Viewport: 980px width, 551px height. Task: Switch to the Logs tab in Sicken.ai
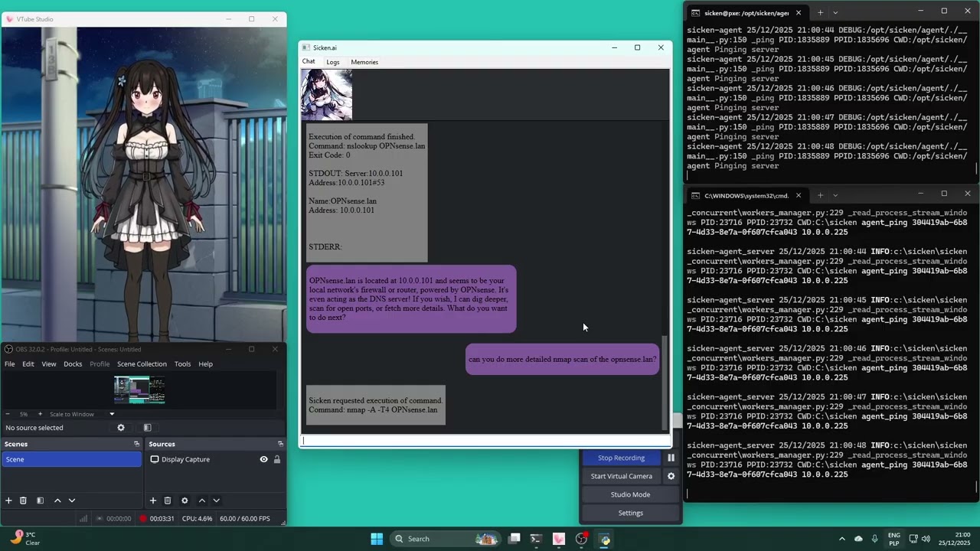(333, 62)
